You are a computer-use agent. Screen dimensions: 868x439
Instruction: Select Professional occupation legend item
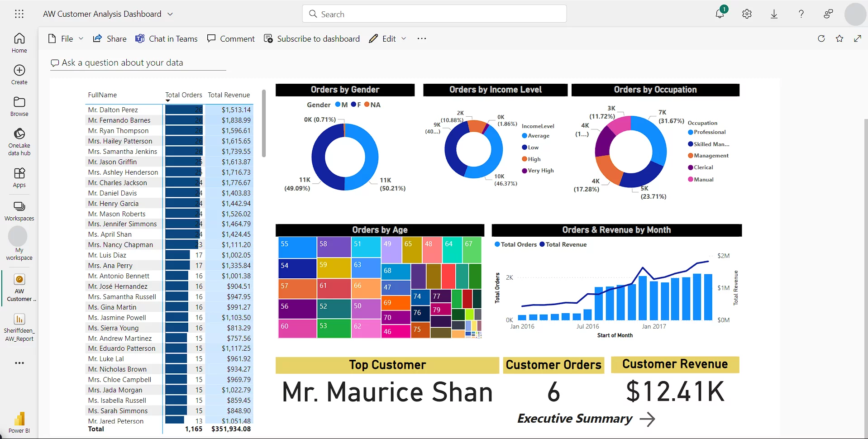[x=707, y=132]
